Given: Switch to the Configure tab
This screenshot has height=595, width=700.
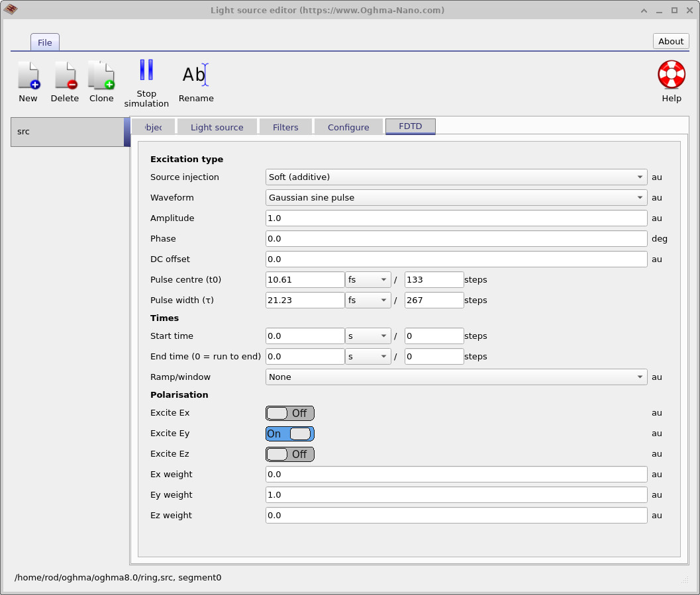Looking at the screenshot, I should pyautogui.click(x=348, y=126).
